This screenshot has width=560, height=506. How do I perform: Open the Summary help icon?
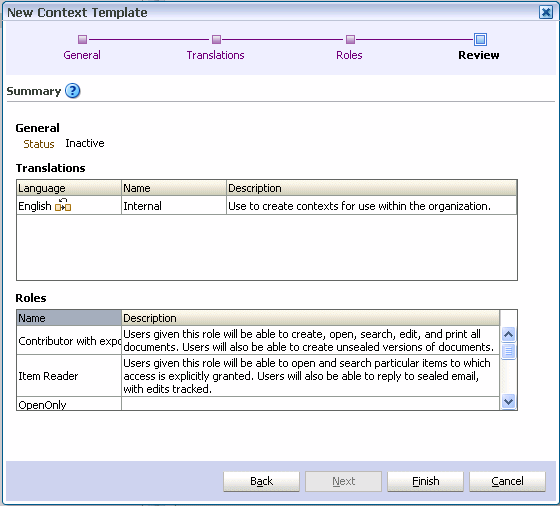(x=72, y=91)
